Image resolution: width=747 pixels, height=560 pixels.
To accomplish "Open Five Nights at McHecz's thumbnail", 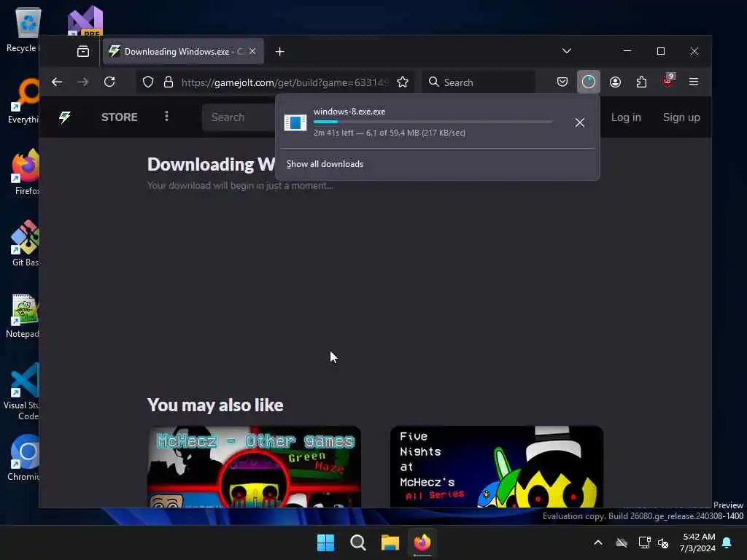I will click(x=496, y=467).
